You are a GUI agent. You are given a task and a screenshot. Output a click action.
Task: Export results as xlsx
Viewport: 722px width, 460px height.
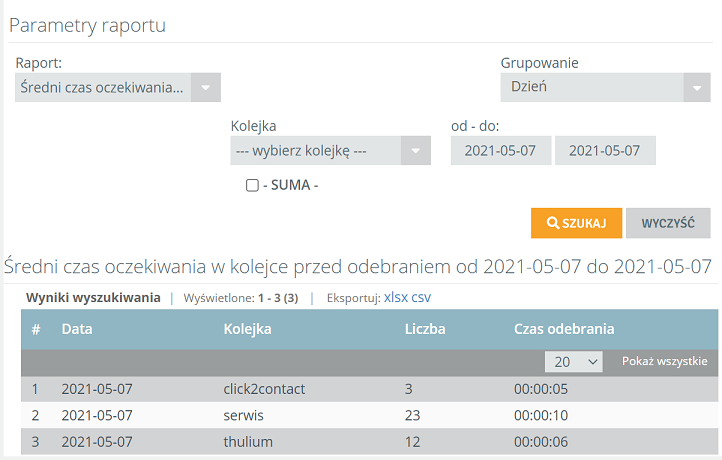pyautogui.click(x=396, y=297)
